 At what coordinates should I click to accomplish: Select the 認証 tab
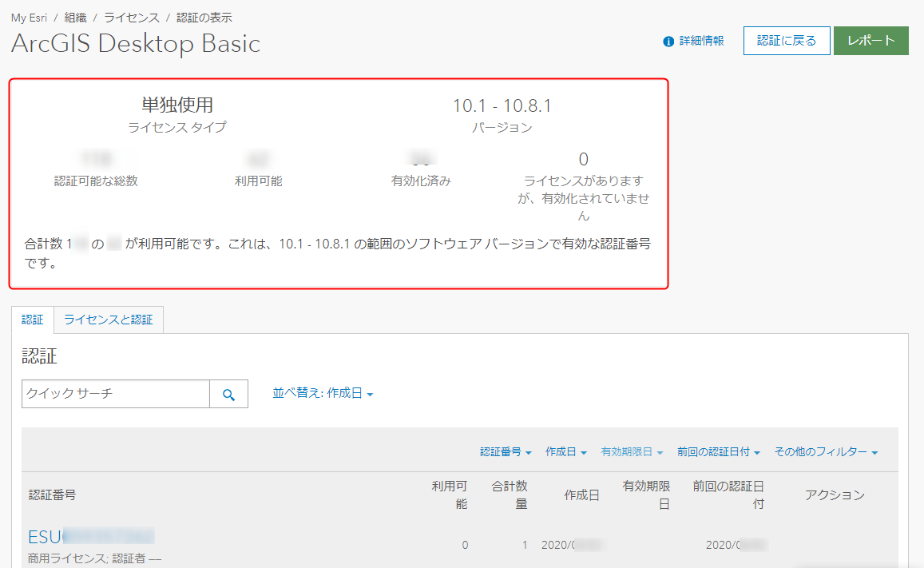point(33,320)
